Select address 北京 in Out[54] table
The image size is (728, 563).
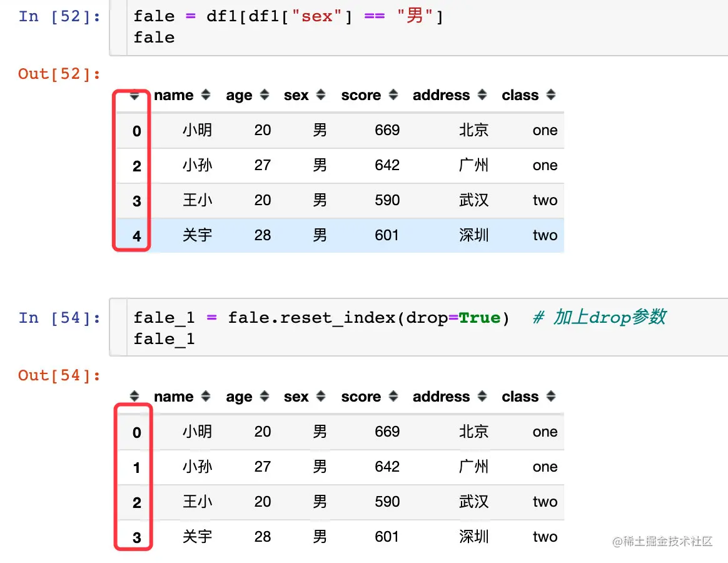click(x=473, y=432)
